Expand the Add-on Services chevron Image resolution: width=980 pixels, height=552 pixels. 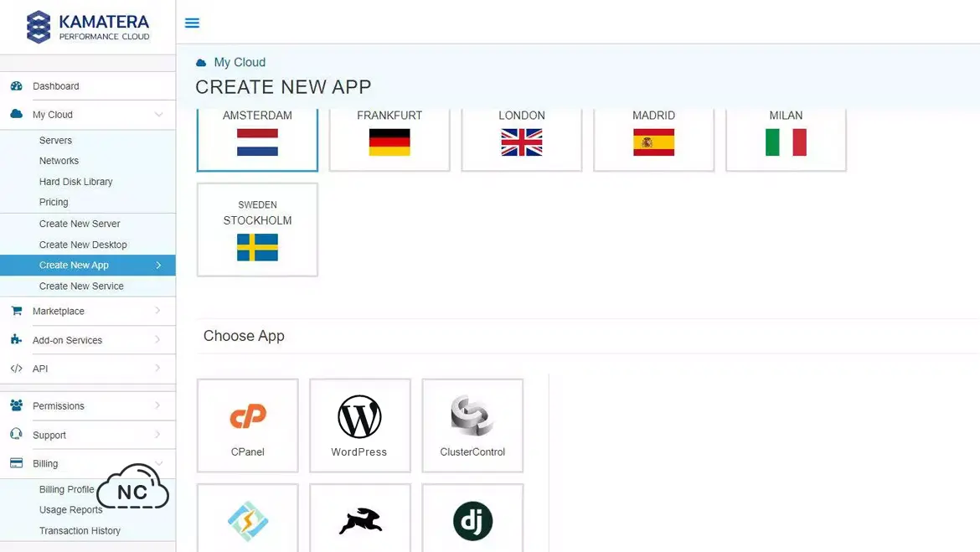coord(157,339)
